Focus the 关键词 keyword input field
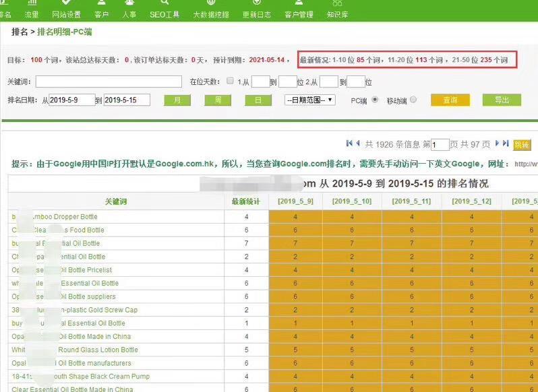Screen dimensions: 538x392 (x=109, y=81)
